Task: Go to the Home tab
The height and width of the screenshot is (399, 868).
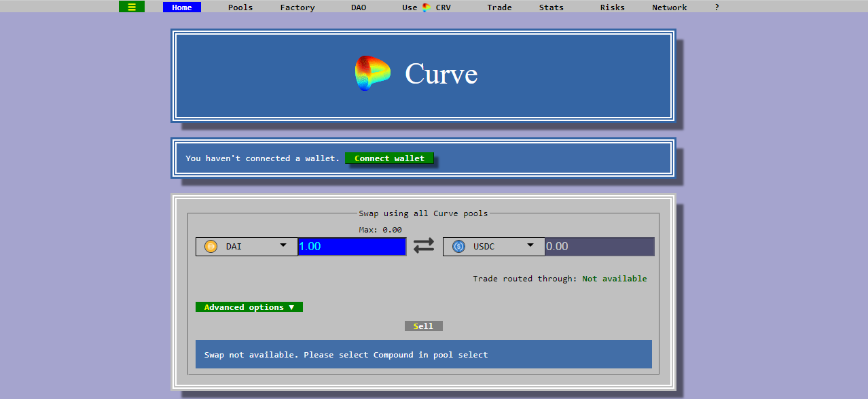Action: (182, 7)
